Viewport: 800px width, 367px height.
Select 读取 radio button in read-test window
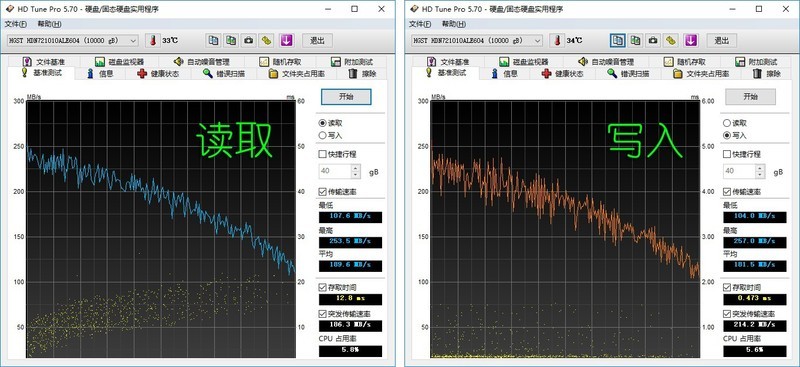322,123
